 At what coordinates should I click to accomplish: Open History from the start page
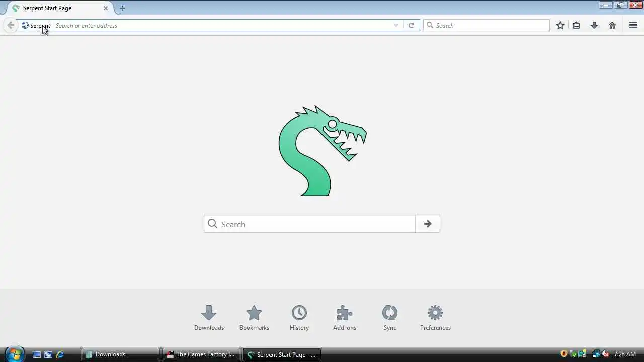point(299,318)
